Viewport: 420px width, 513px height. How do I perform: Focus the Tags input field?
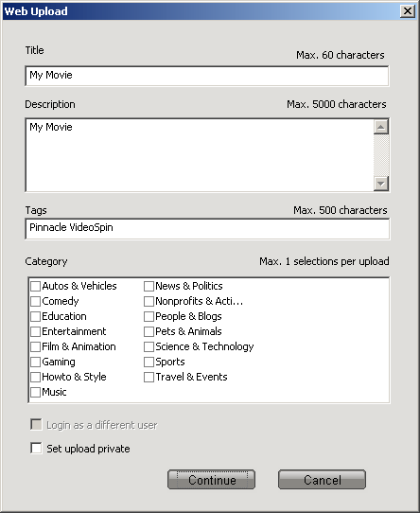tap(207, 229)
